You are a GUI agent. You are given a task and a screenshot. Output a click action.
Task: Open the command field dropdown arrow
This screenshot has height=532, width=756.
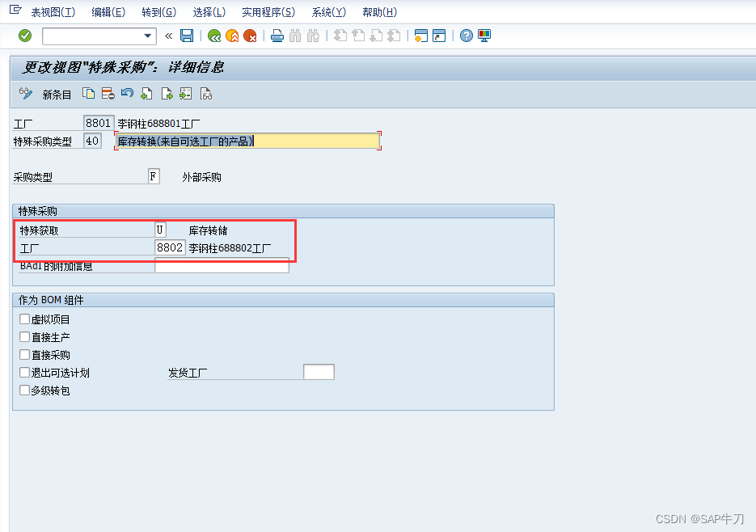click(147, 36)
